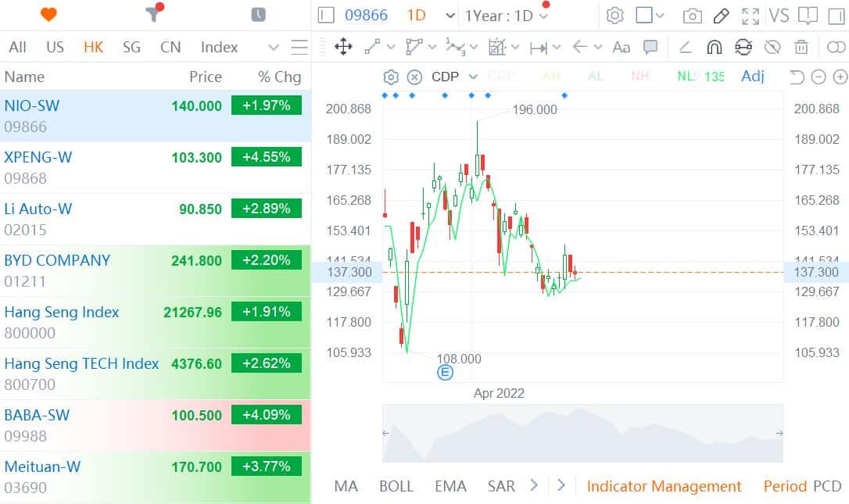Open stock comparison with the VS icon
Screen dimensions: 849x504
pyautogui.click(x=779, y=16)
